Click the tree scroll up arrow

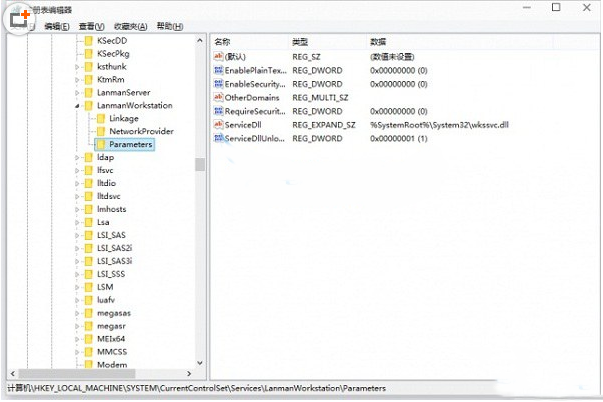pos(200,40)
